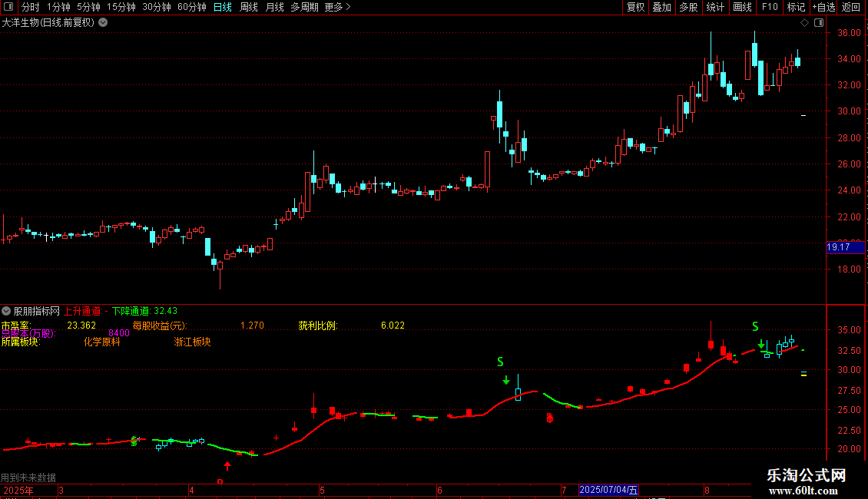Click month 5 on the date axis

tap(322, 490)
